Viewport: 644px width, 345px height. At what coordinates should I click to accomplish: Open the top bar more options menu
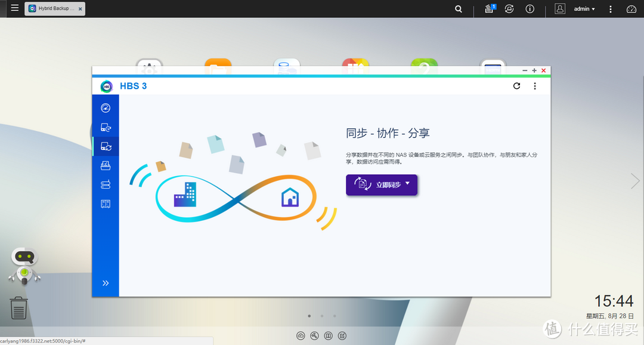coord(611,8)
